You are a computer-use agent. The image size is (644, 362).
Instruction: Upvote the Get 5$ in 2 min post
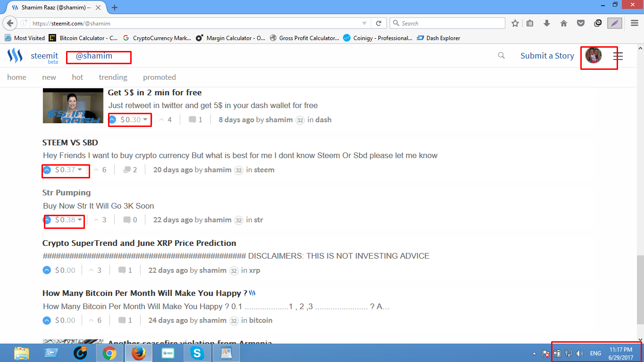pos(112,120)
